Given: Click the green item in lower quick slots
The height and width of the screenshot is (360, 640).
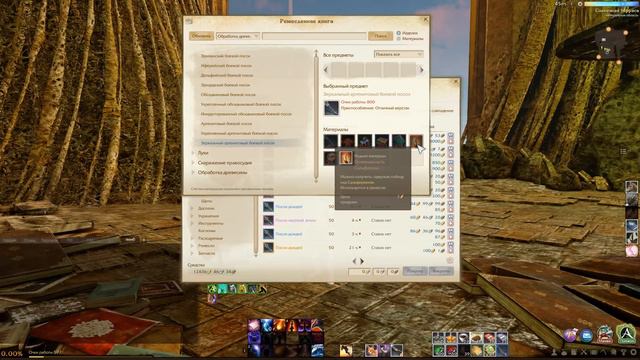Looking at the screenshot, I should [438, 350].
